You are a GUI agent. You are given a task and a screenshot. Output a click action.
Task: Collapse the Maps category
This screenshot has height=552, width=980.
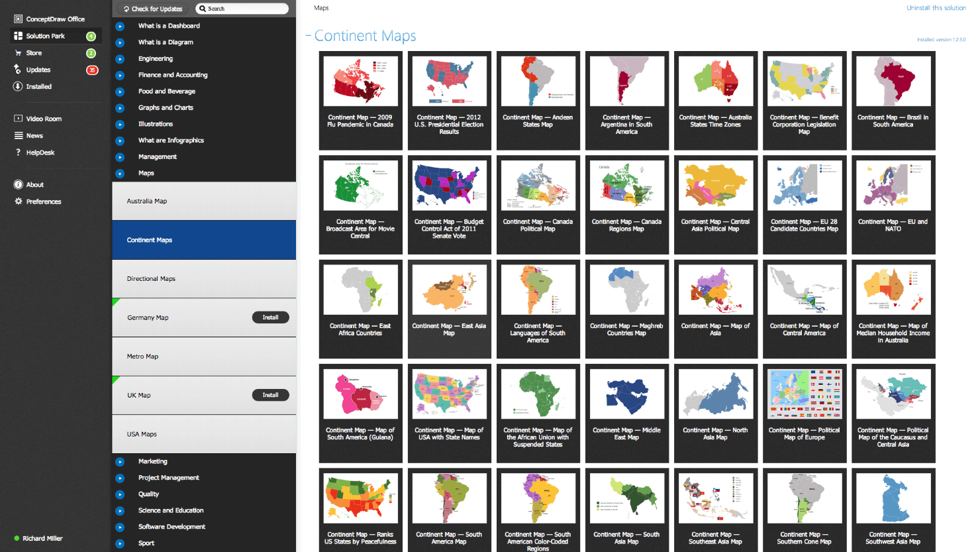(x=120, y=174)
